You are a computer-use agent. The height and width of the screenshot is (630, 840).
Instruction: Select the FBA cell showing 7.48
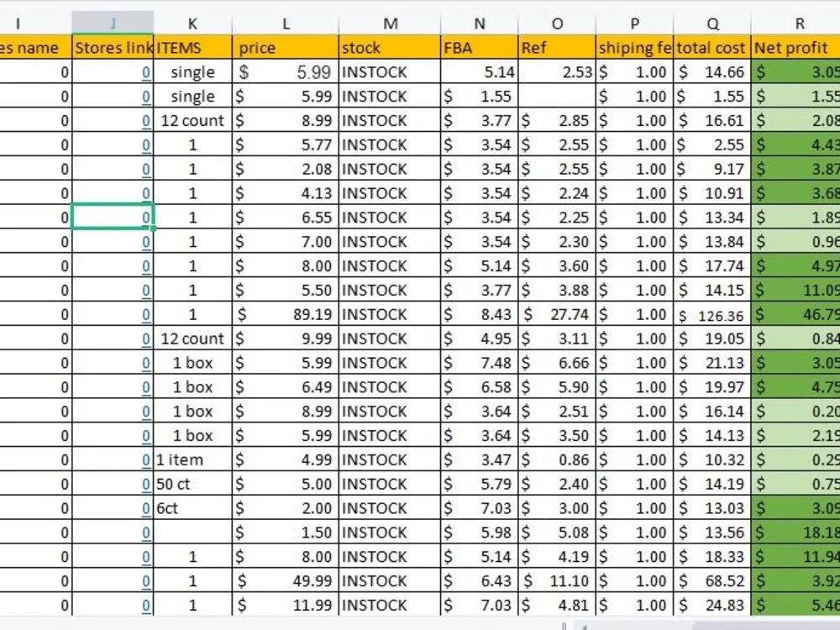480,363
